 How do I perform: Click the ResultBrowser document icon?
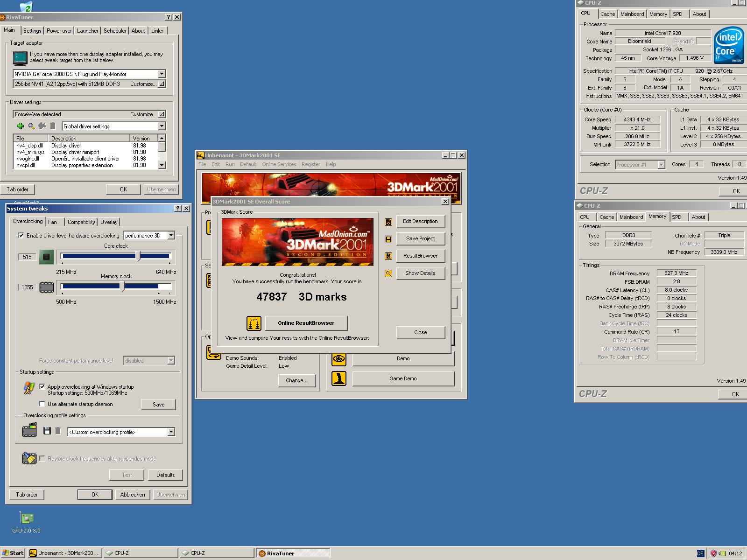click(388, 256)
